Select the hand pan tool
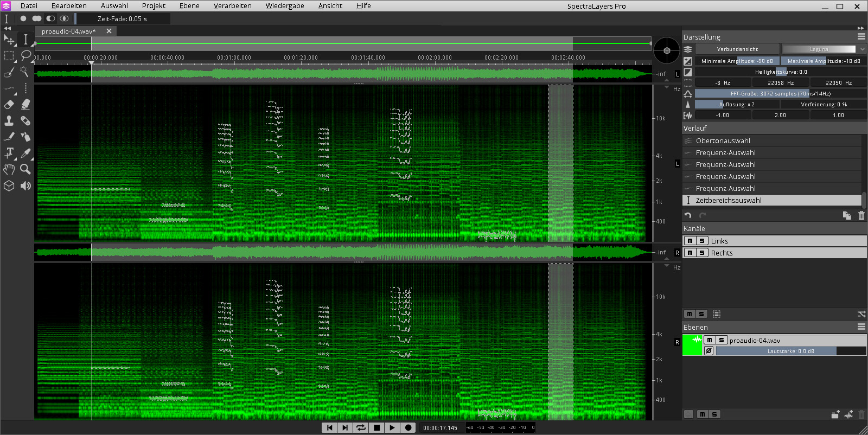Screen dimensions: 868x435 [x=9, y=169]
